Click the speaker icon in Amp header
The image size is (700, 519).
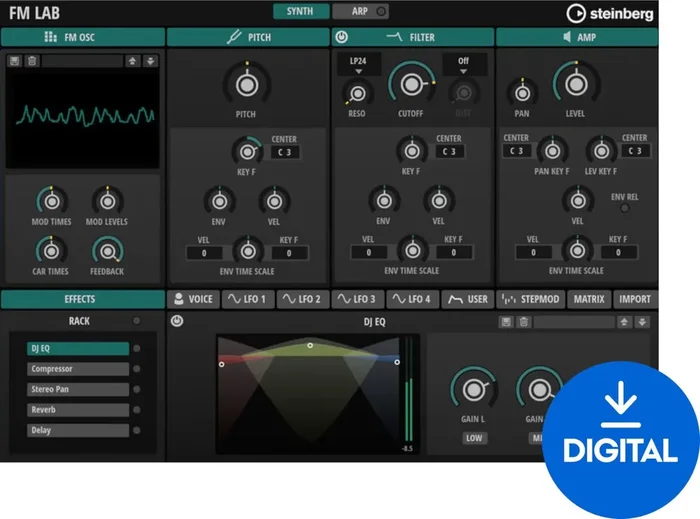point(567,37)
